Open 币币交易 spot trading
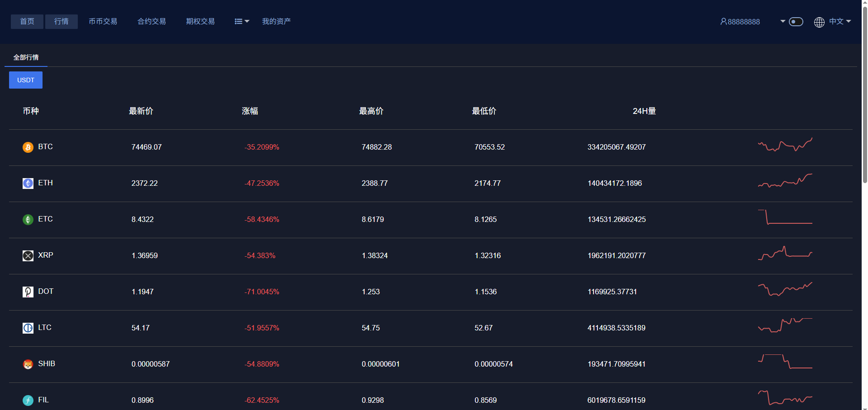Viewport: 868px width, 410px height. pos(103,22)
